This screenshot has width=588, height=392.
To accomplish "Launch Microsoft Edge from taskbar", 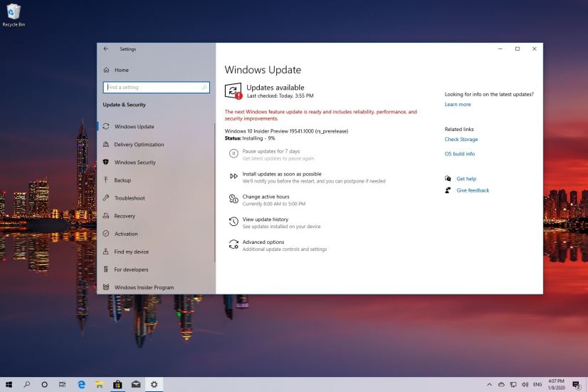I will tap(81, 384).
